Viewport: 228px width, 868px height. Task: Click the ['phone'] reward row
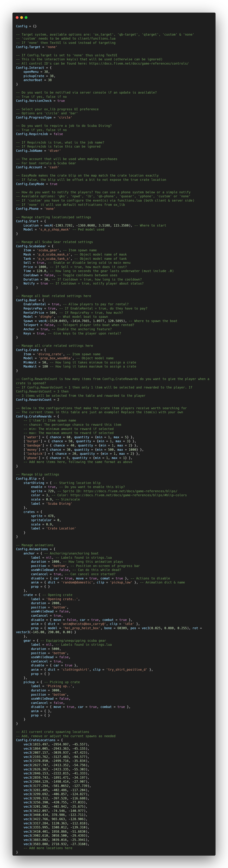click(x=78, y=458)
